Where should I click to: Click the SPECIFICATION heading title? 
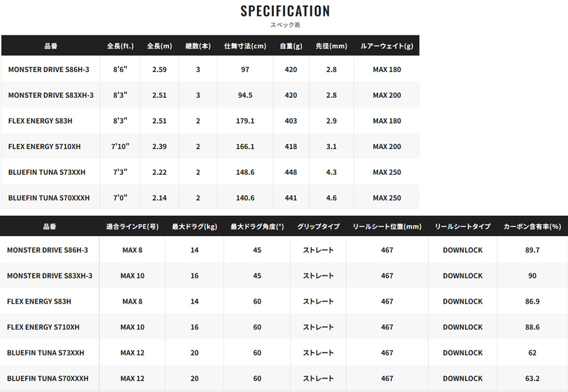285,11
